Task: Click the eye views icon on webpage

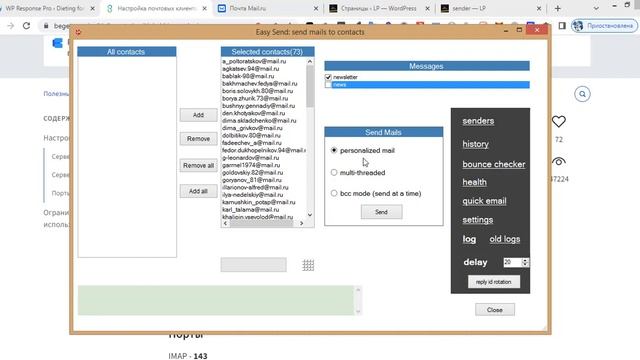Action: click(x=558, y=161)
